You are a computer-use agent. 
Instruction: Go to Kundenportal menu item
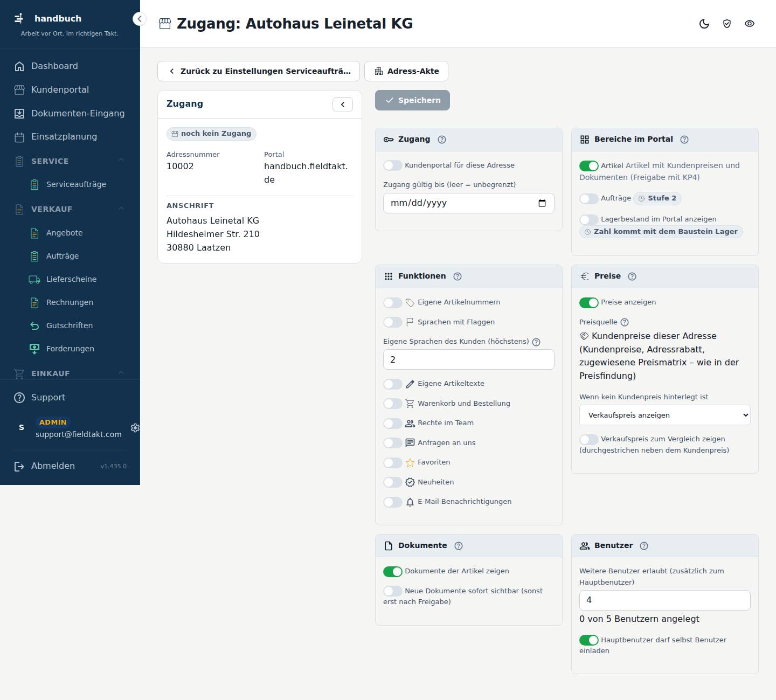click(x=70, y=89)
